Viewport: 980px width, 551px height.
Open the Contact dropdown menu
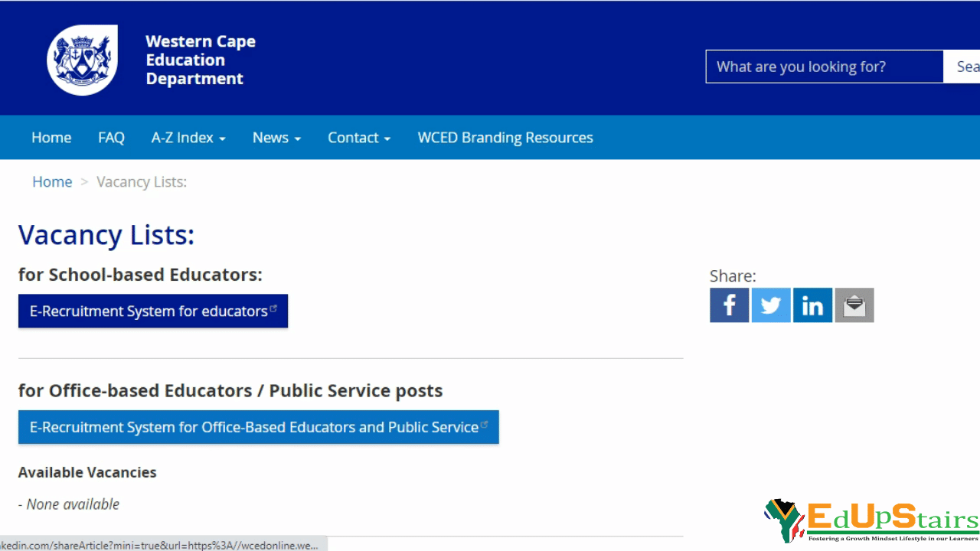pyautogui.click(x=358, y=137)
